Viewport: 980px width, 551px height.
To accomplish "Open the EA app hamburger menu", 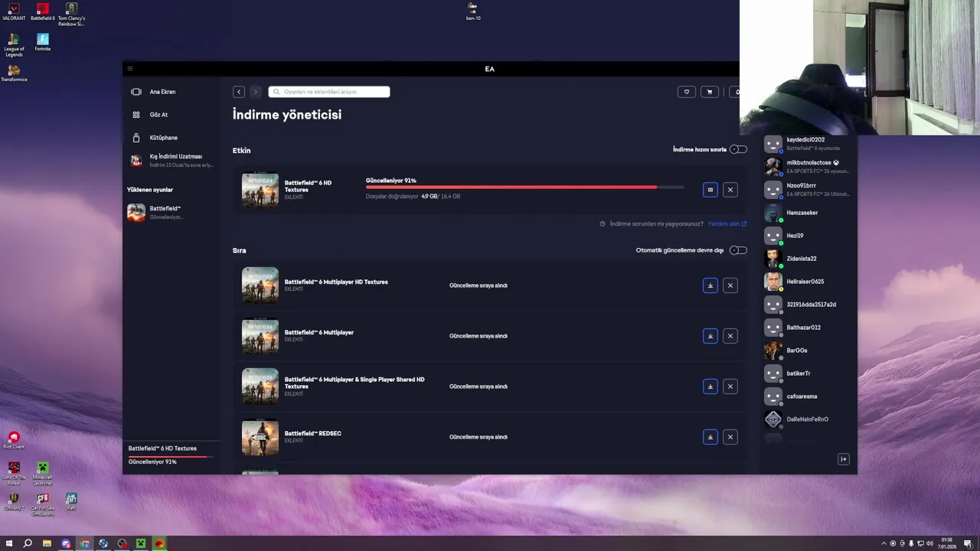I will [130, 69].
